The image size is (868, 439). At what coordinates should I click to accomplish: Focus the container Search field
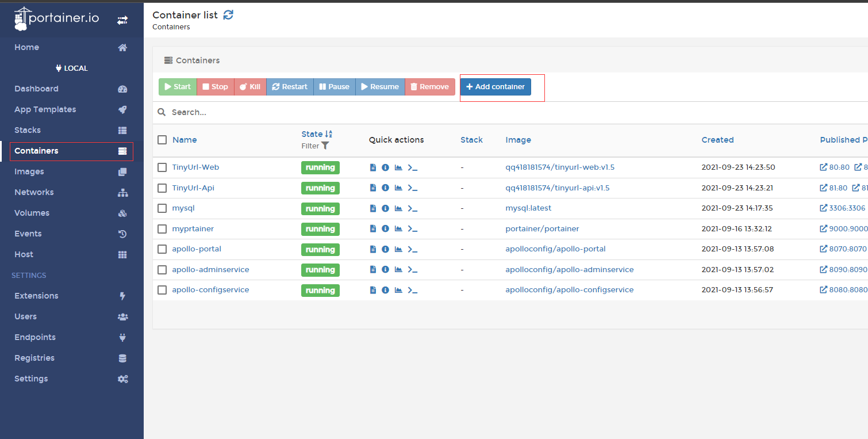(x=517, y=112)
